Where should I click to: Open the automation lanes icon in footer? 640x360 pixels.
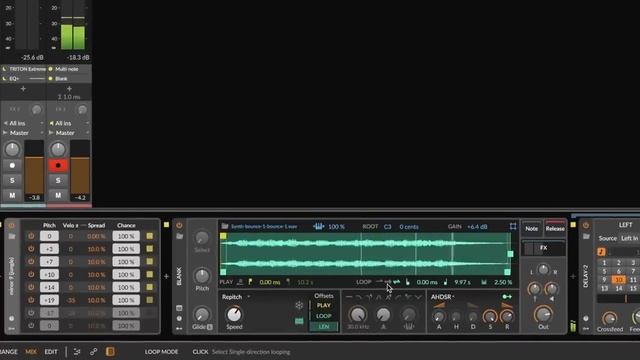[x=77, y=351]
